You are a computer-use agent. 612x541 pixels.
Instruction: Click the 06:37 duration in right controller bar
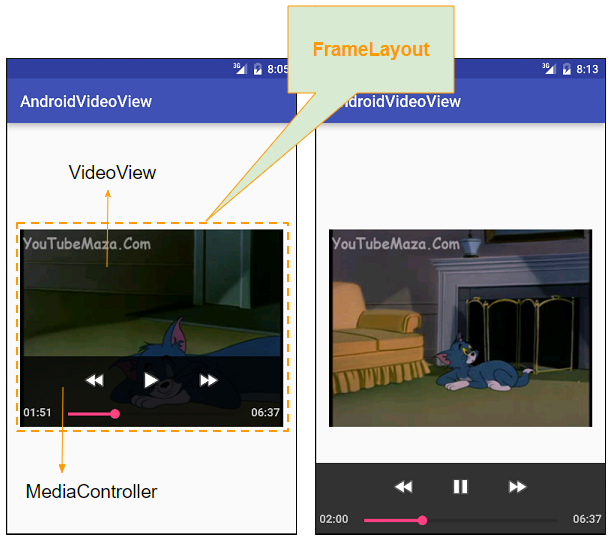(x=587, y=519)
